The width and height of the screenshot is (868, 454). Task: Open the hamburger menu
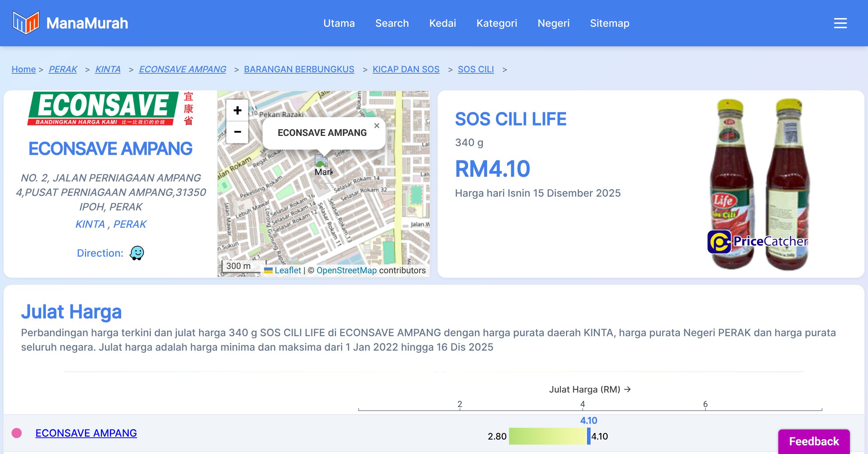(x=840, y=23)
